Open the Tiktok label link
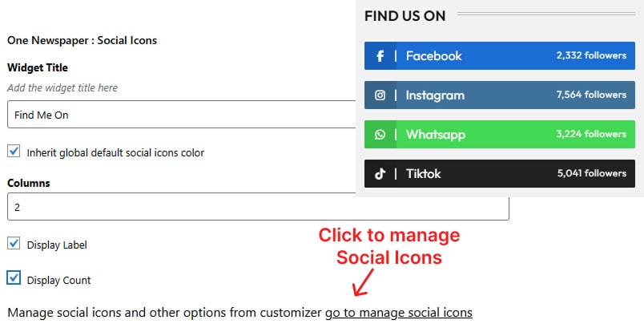 tap(423, 174)
